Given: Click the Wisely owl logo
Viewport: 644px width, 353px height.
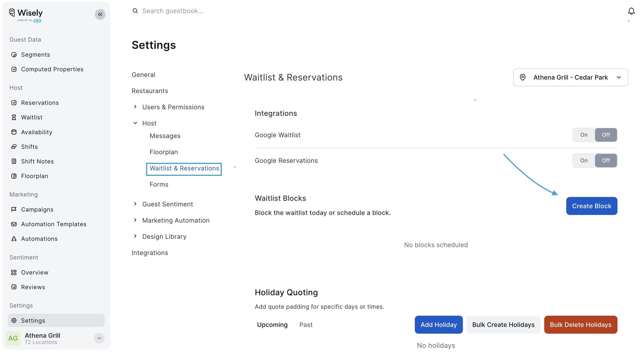Looking at the screenshot, I should (x=12, y=13).
